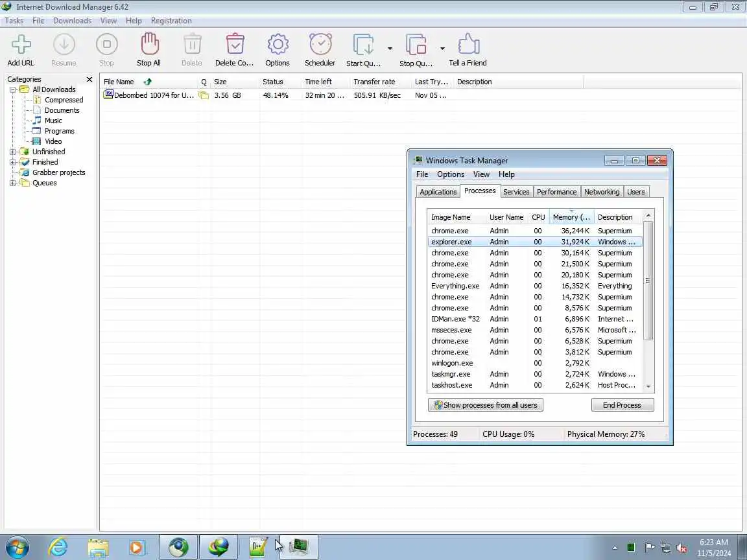Select the Compressed category
Viewport: 747px width, 560px height.
[x=64, y=100]
